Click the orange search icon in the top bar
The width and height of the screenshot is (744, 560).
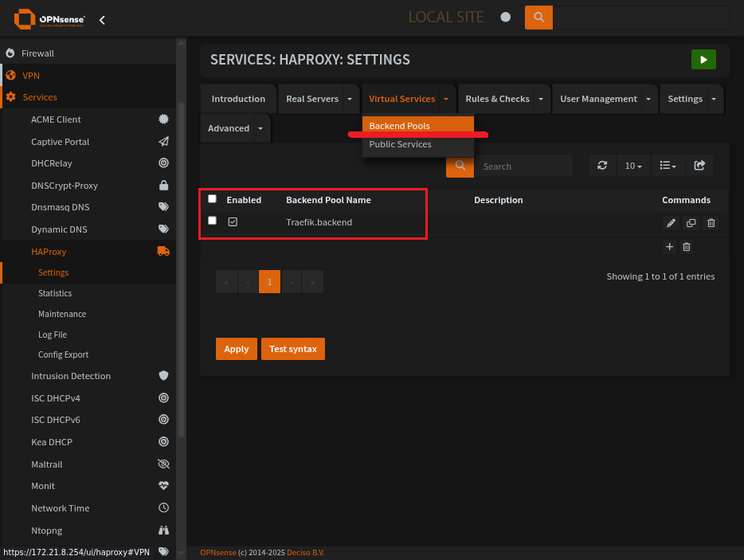click(538, 18)
